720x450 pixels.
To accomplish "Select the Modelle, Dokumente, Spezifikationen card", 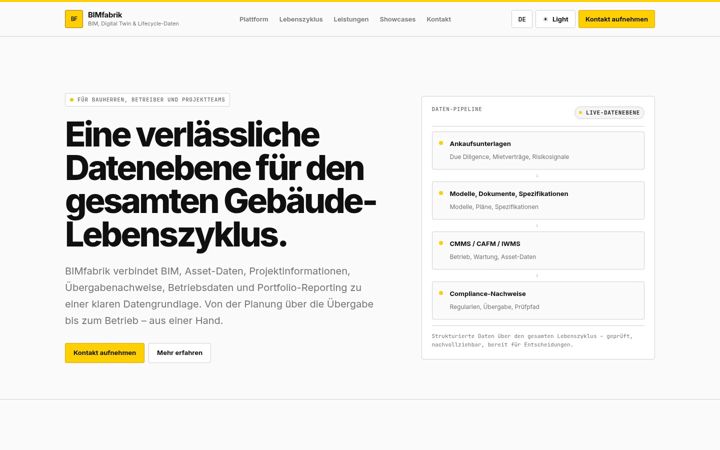I will [x=538, y=201].
